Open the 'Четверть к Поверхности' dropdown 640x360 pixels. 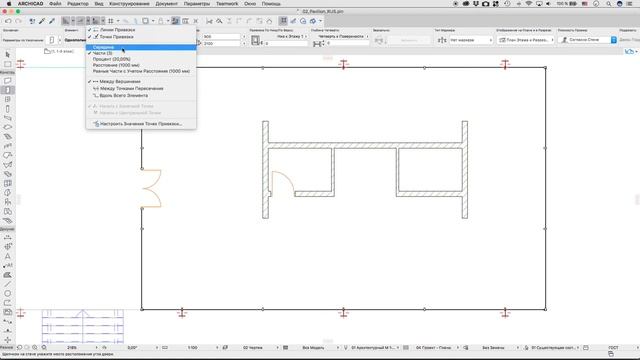pos(343,36)
